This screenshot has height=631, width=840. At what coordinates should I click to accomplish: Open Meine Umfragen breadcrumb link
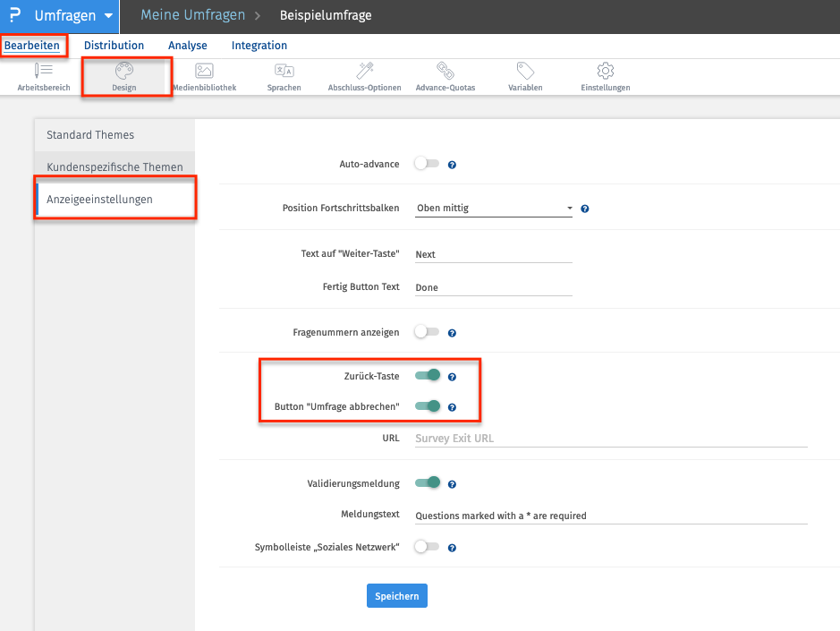[191, 16]
